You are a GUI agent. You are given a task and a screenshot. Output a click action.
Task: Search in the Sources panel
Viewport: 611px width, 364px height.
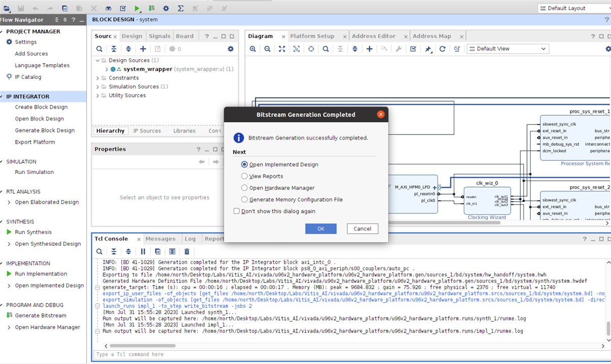click(100, 49)
